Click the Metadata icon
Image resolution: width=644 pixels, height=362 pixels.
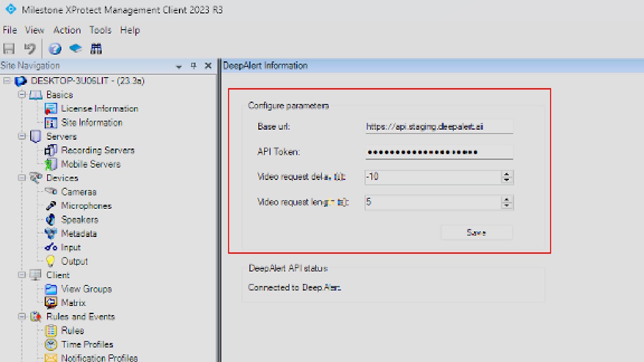point(51,234)
